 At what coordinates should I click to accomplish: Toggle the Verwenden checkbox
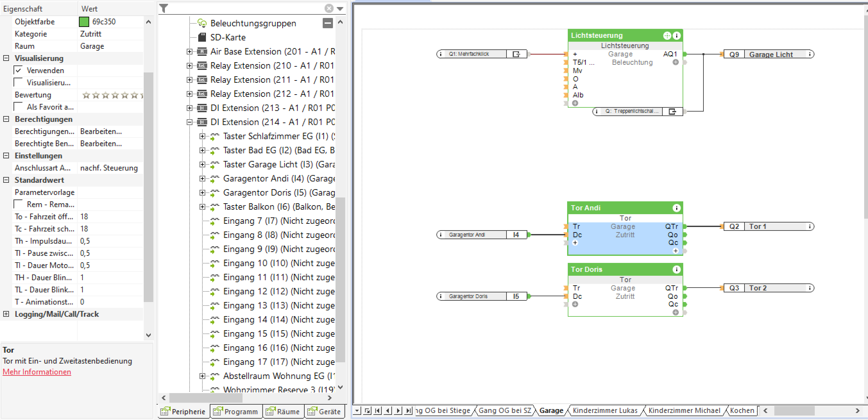(18, 71)
